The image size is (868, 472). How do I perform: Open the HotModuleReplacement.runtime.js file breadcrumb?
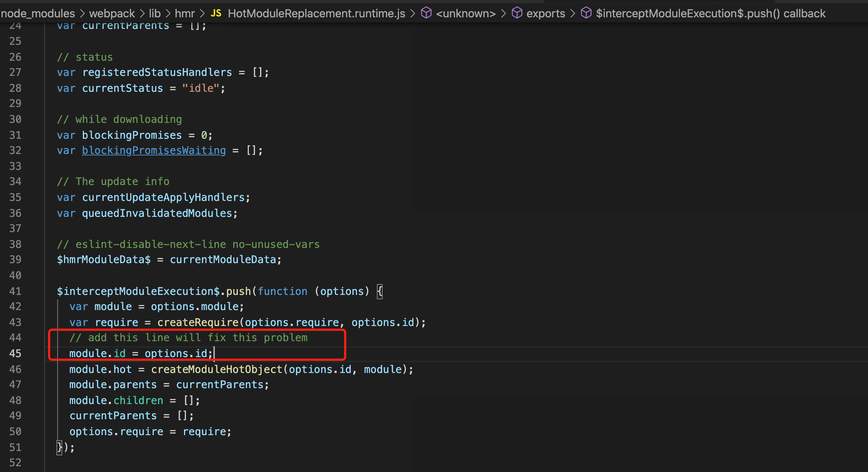pos(316,13)
